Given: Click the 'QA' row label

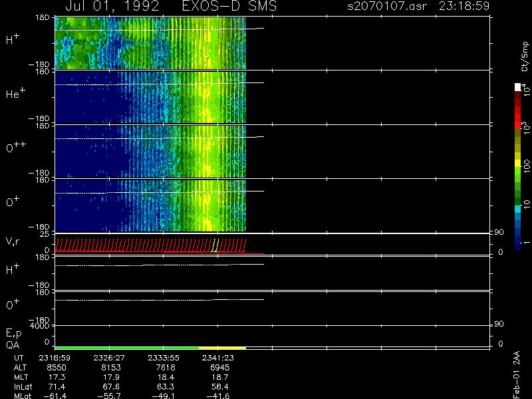Looking at the screenshot, I should tap(13, 345).
